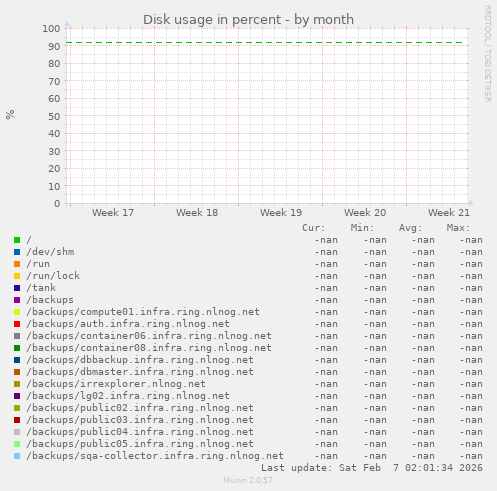Viewport: 497px width, 491px height.
Task: Select /backups/auth.infra.ring.nlnog.net label
Action: click(128, 324)
